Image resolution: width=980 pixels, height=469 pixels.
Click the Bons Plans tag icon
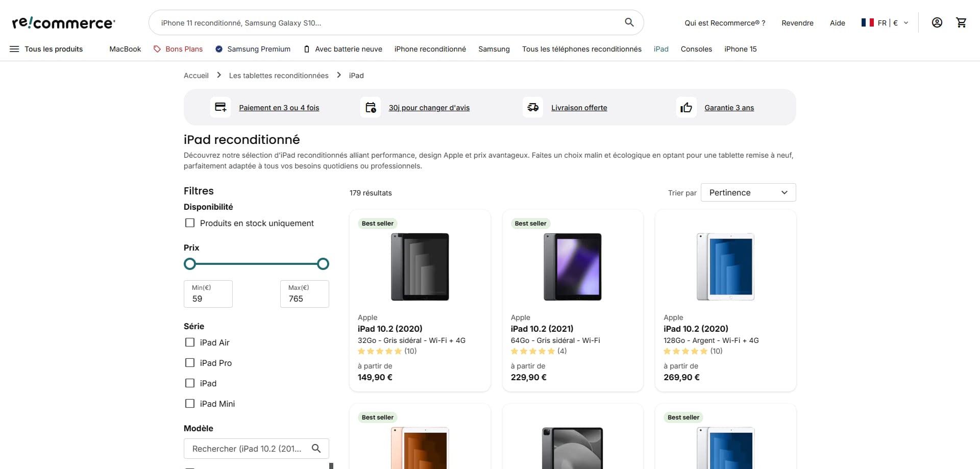(157, 49)
